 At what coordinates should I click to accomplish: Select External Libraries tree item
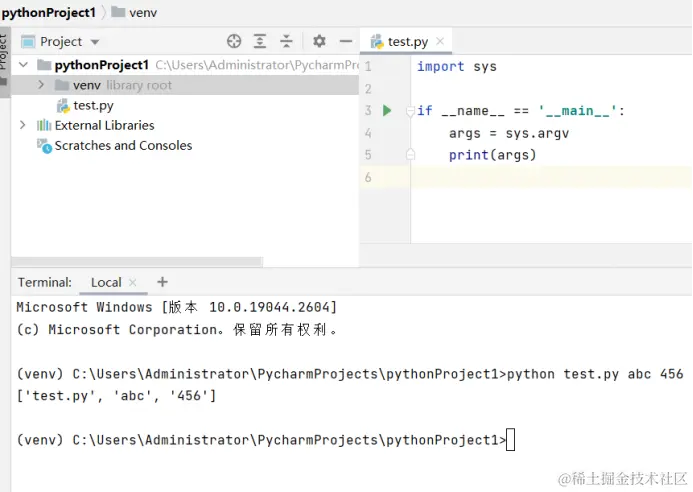click(x=104, y=126)
